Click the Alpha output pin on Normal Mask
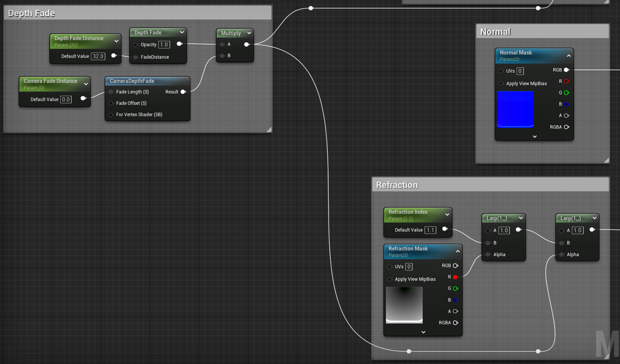 566,116
